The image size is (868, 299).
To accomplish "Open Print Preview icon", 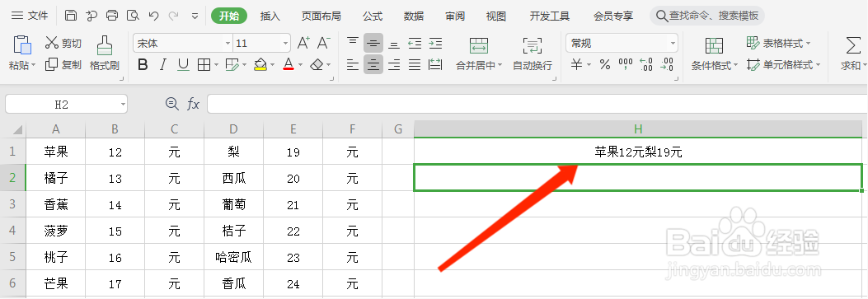I will tap(133, 16).
